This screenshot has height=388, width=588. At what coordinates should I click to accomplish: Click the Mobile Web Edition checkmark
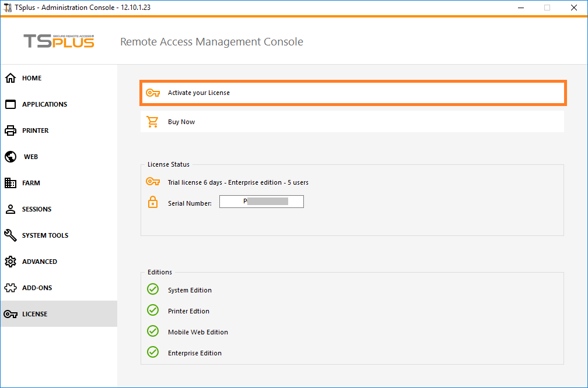(x=153, y=331)
